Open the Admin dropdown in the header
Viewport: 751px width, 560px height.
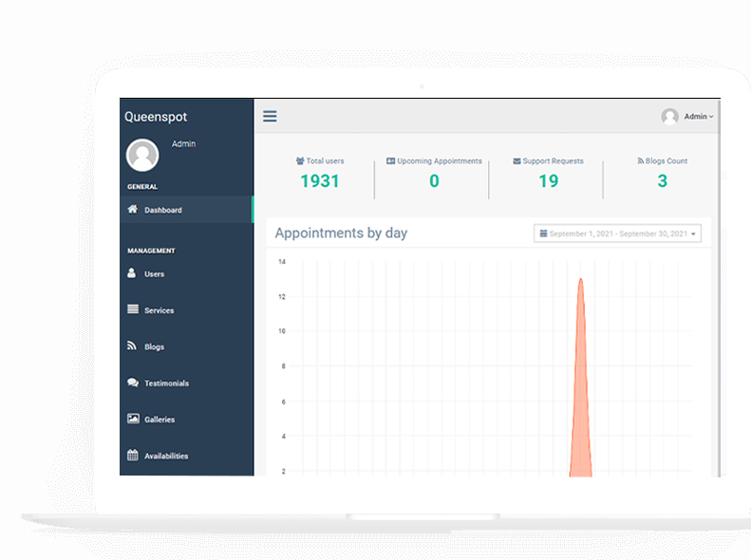pyautogui.click(x=688, y=117)
